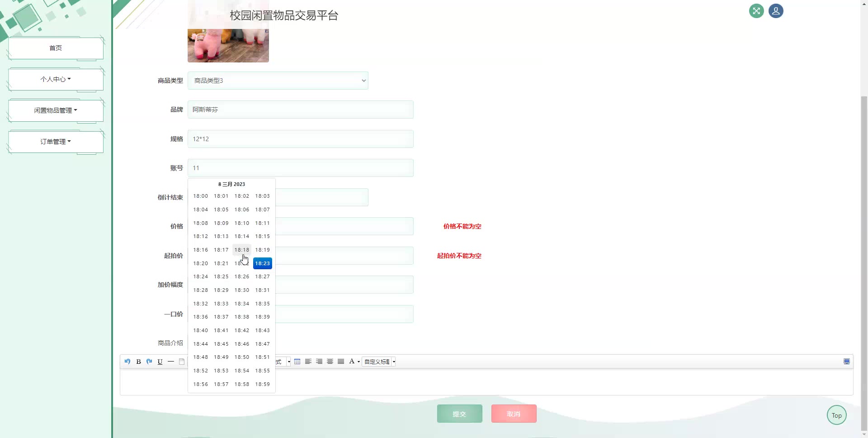Select 18:35 in the time picker
Image resolution: width=868 pixels, height=438 pixels.
click(263, 304)
